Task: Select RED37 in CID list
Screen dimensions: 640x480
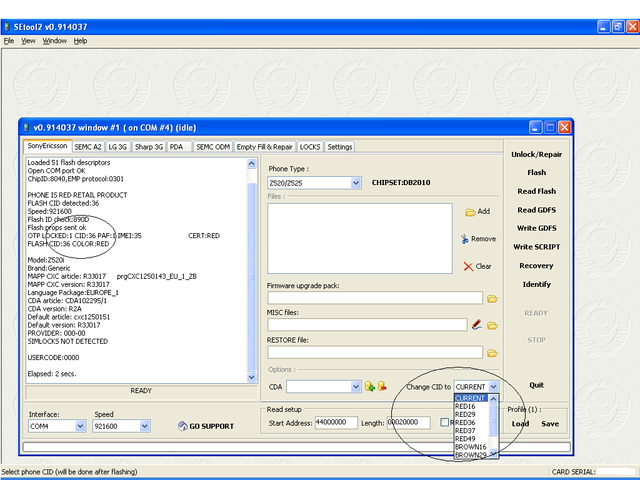Action: 471,431
